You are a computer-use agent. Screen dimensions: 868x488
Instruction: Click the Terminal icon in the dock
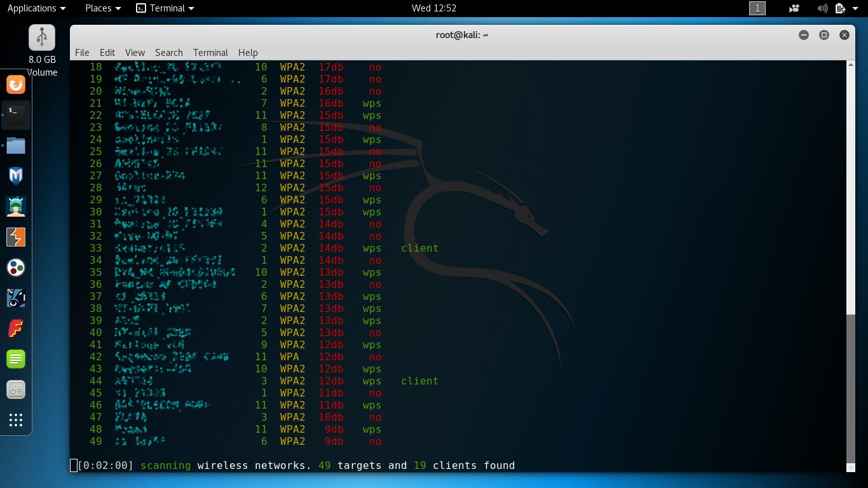pos(16,115)
